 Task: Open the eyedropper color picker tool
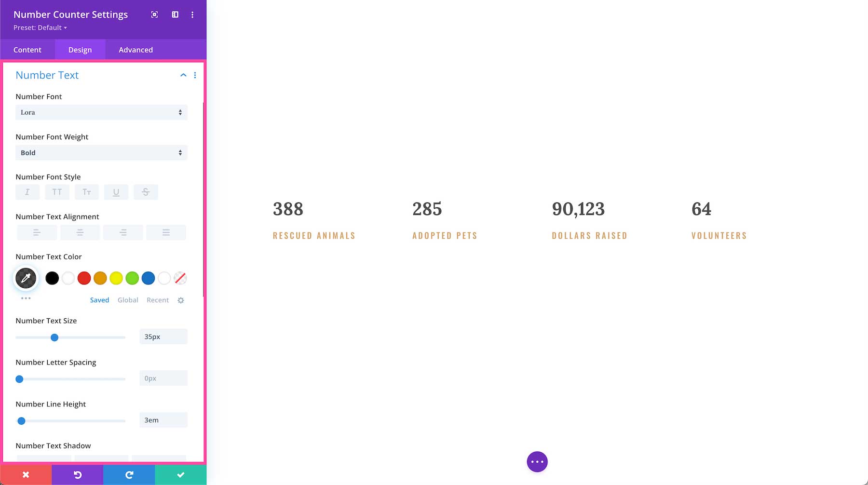tap(26, 278)
